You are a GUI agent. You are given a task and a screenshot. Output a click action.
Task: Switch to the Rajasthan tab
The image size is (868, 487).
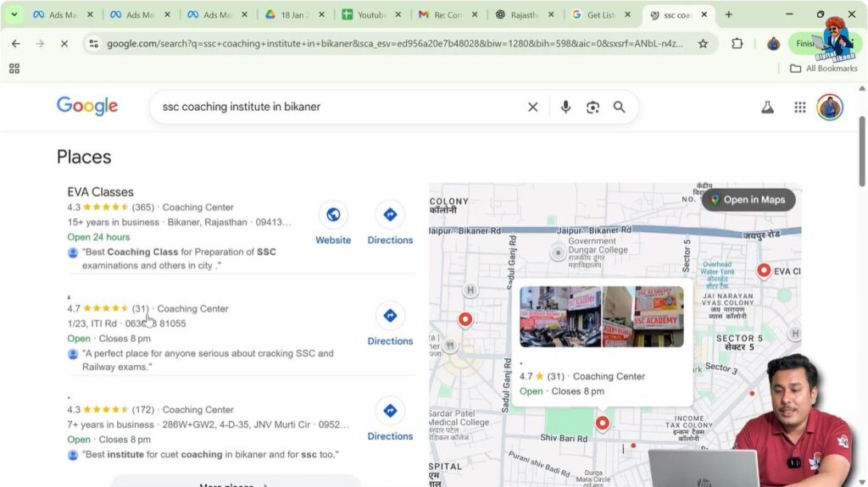tap(524, 15)
